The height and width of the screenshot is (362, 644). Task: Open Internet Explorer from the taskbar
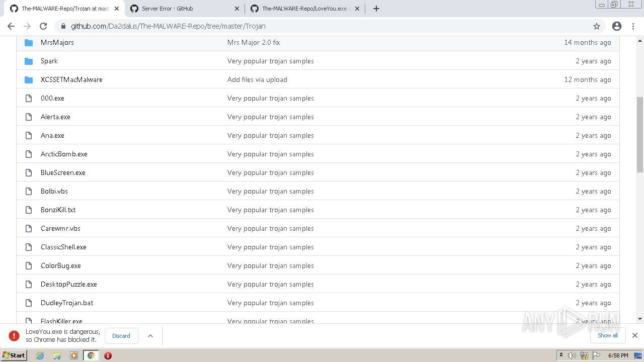[x=40, y=355]
